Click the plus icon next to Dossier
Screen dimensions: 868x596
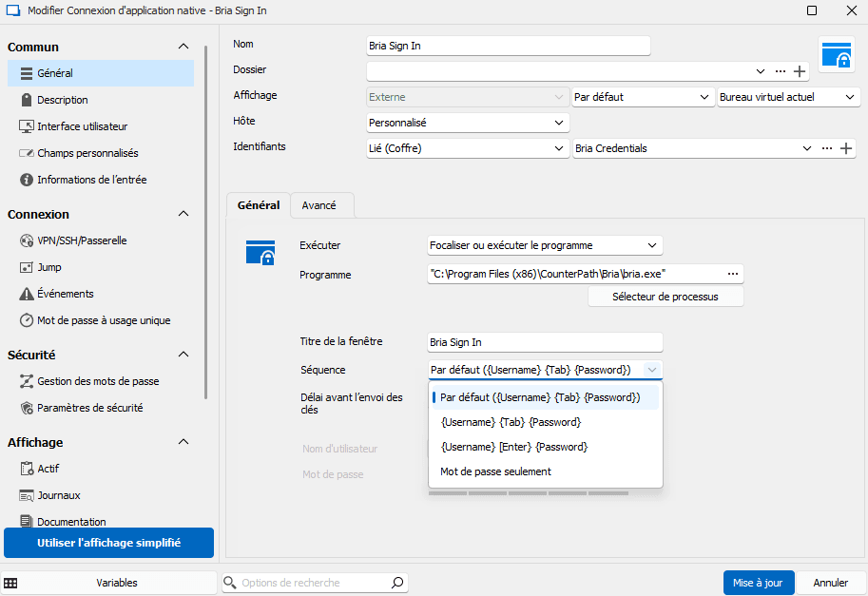(x=800, y=71)
